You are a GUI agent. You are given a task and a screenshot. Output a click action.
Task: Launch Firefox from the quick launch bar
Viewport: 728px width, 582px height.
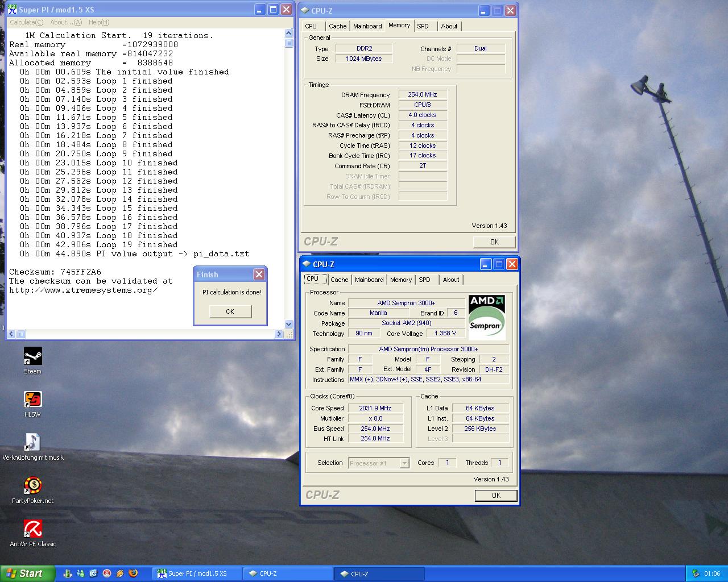click(133, 573)
